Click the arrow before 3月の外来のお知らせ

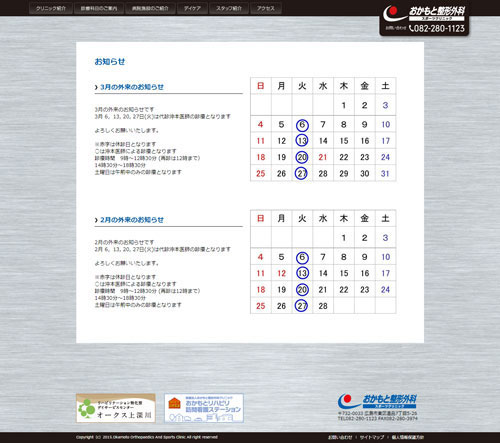click(x=96, y=87)
